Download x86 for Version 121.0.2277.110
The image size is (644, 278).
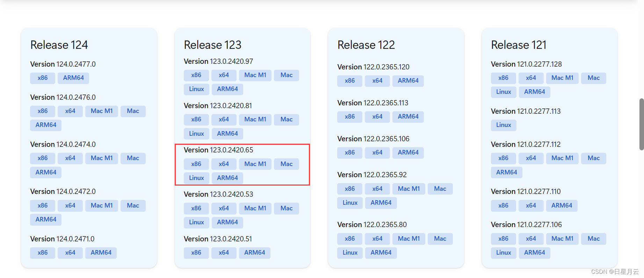[x=504, y=206]
